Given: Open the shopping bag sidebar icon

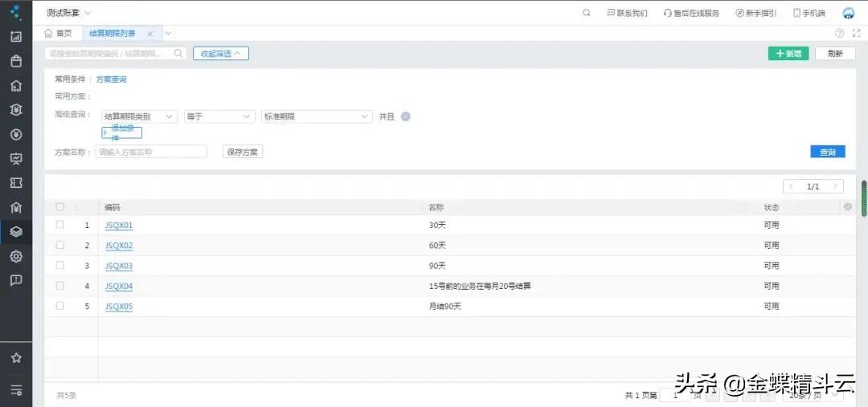Looking at the screenshot, I should click(x=16, y=61).
